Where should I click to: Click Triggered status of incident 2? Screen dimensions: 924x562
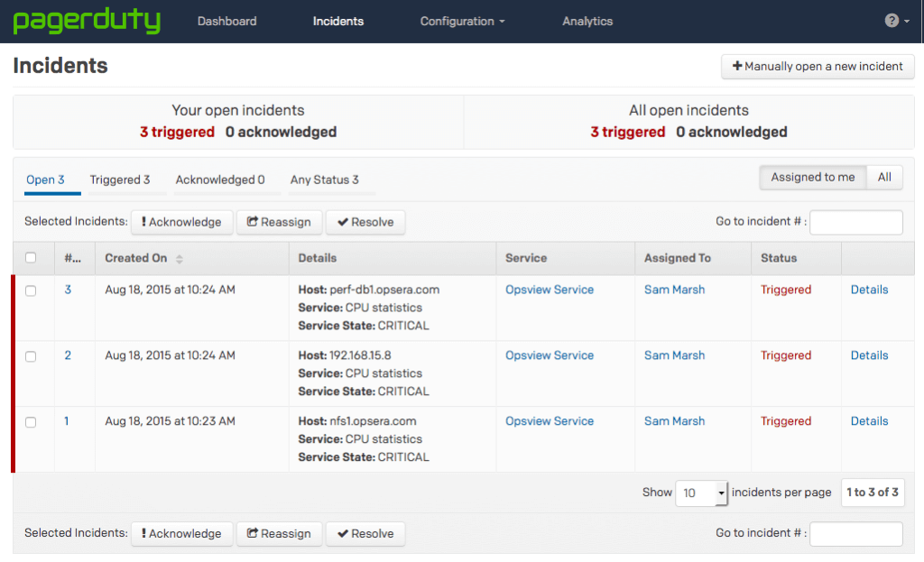tap(786, 355)
